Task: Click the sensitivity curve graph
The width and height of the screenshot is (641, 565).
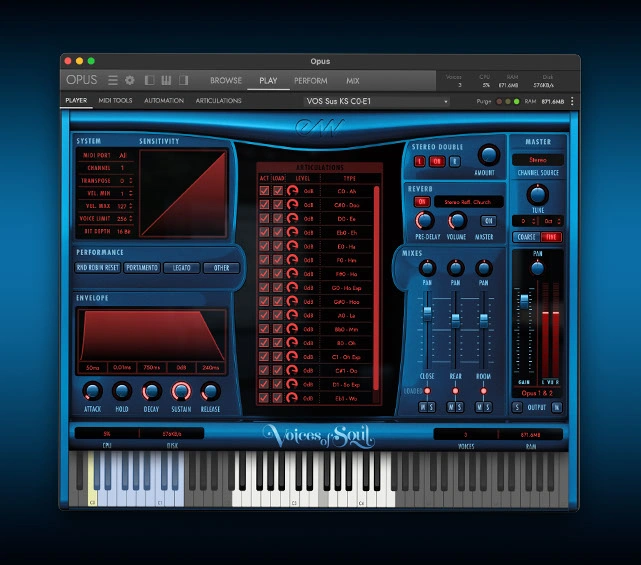Action: 183,193
